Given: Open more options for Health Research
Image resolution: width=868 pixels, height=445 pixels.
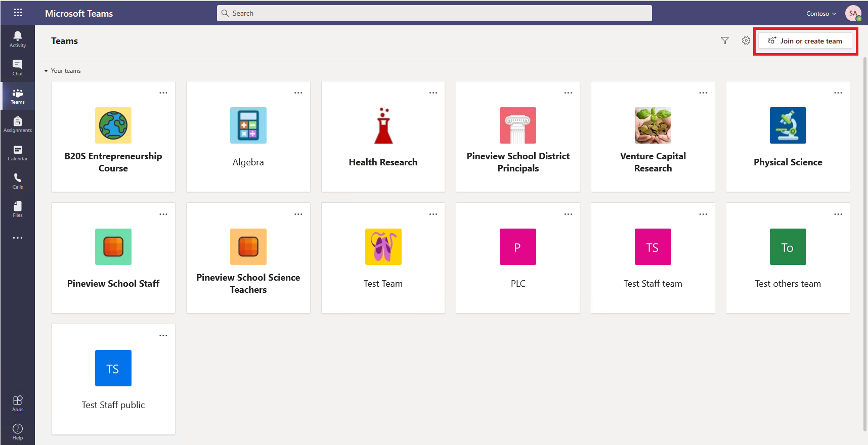Looking at the screenshot, I should [x=433, y=93].
